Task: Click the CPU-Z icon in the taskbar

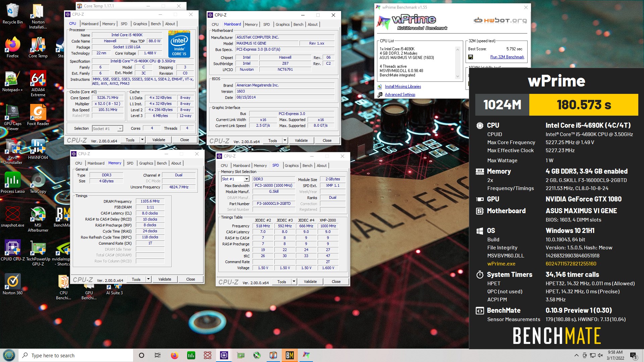Action: pyautogui.click(x=224, y=355)
